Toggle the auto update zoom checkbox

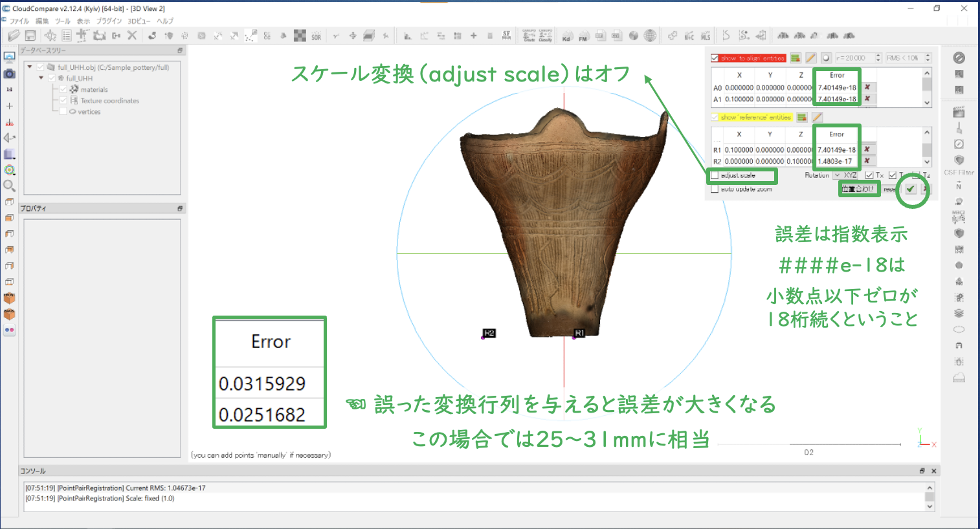click(715, 189)
